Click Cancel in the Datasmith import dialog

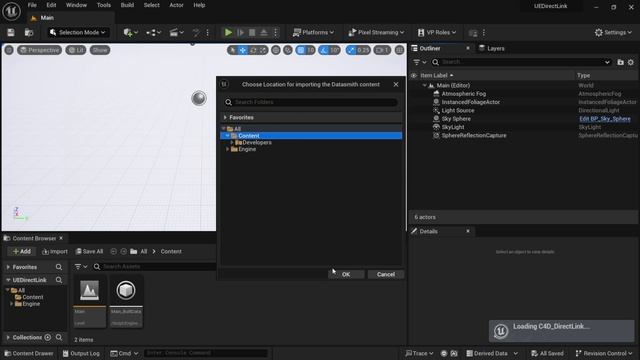386,274
